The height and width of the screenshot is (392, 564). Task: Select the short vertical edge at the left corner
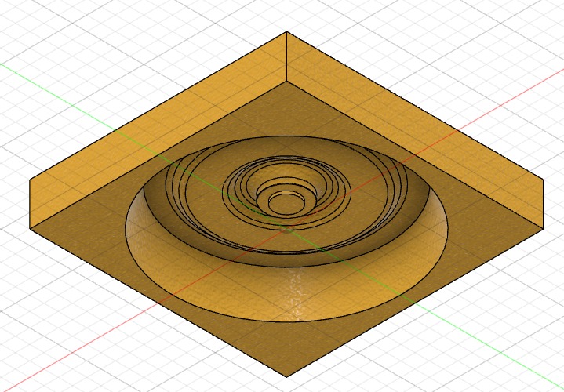pyautogui.click(x=30, y=204)
